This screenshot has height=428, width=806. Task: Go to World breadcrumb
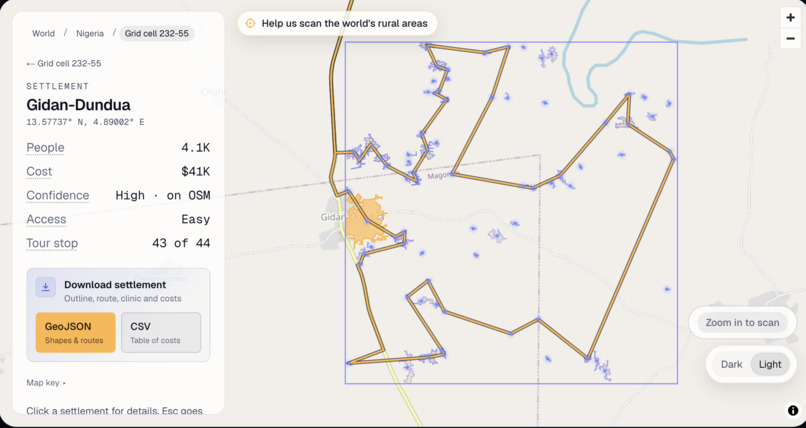(x=43, y=33)
